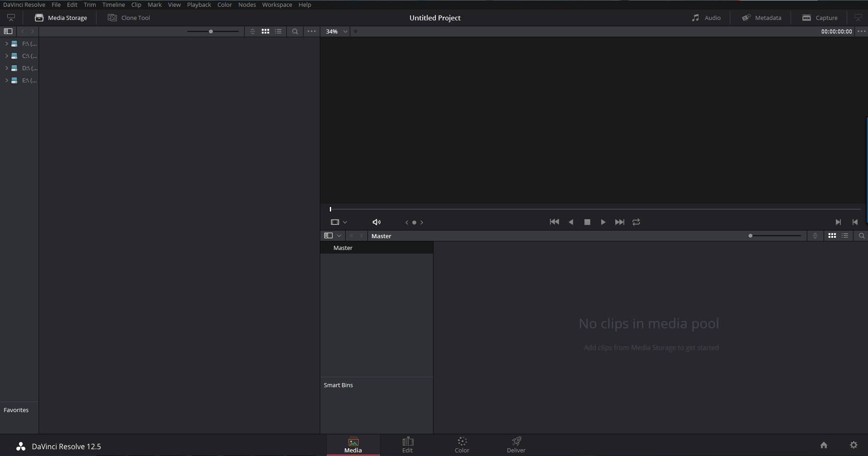
Task: Expand the F:\ drive
Action: (x=6, y=43)
